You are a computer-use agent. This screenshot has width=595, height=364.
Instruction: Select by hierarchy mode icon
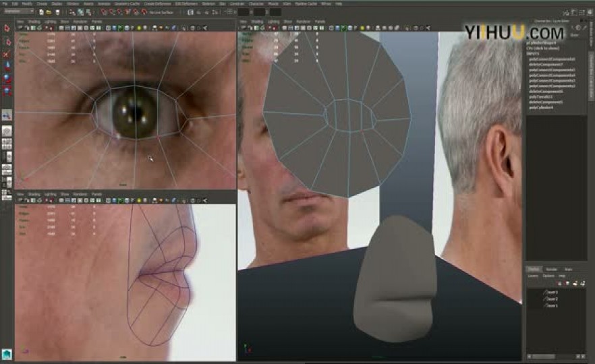point(72,12)
